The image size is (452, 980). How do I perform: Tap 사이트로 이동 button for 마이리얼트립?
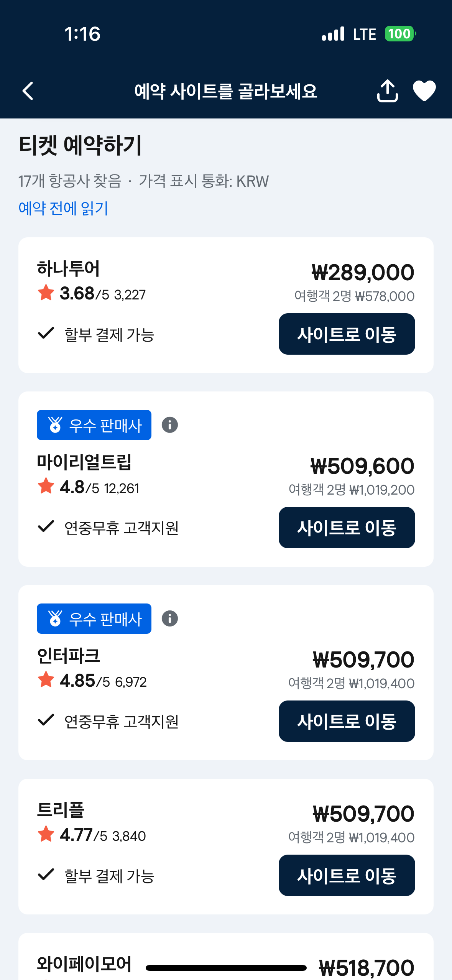tap(347, 528)
